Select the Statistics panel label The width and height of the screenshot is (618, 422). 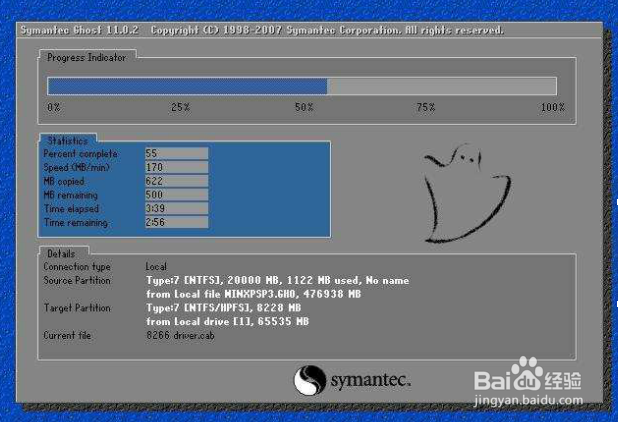(x=68, y=141)
